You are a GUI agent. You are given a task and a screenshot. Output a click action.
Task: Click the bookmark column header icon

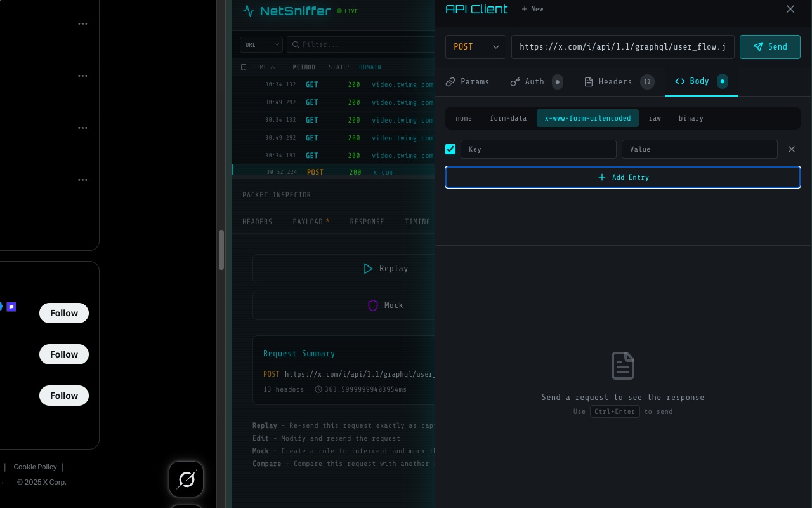[244, 67]
